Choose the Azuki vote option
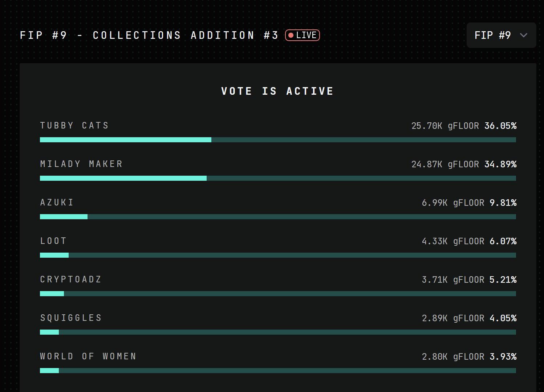The height and width of the screenshot is (392, 544). click(57, 203)
